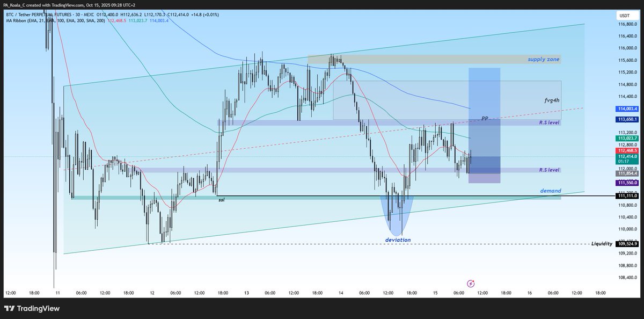Select the 'supply zone' label
This screenshot has width=644, height=319.
tap(543, 59)
